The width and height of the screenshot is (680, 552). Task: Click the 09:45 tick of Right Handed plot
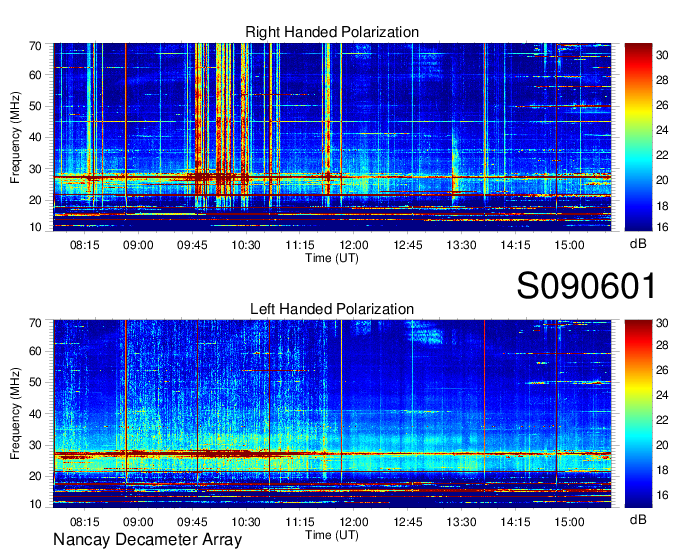192,245
